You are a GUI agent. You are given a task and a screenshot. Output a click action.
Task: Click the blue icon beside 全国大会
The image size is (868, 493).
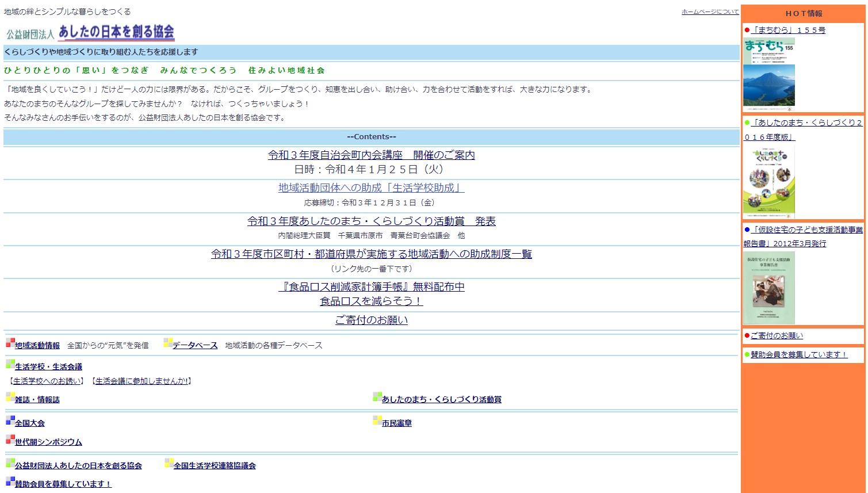pos(10,421)
